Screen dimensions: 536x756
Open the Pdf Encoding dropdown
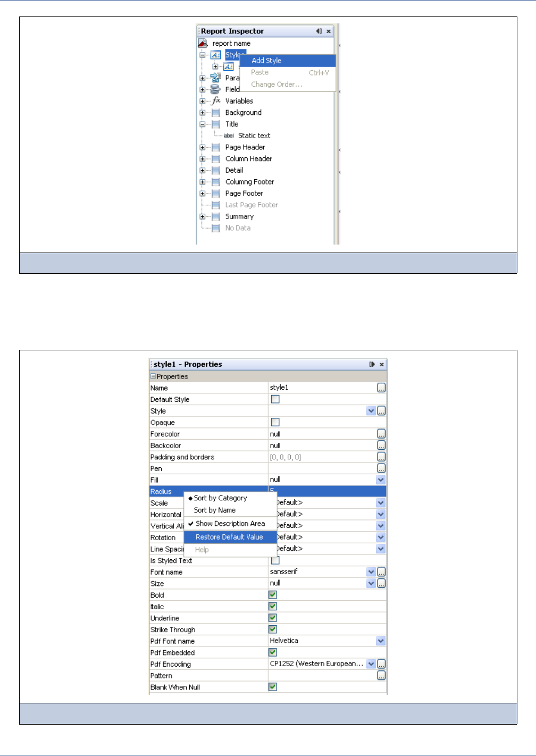(371, 664)
